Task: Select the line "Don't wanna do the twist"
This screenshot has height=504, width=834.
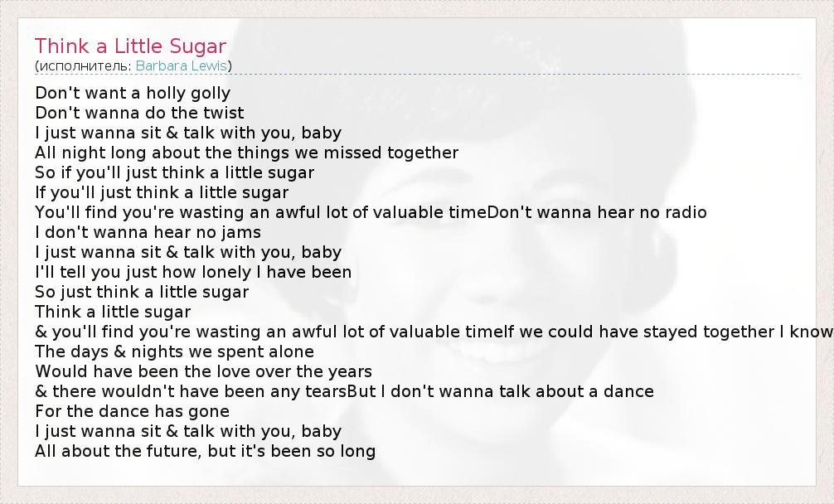Action: click(139, 113)
